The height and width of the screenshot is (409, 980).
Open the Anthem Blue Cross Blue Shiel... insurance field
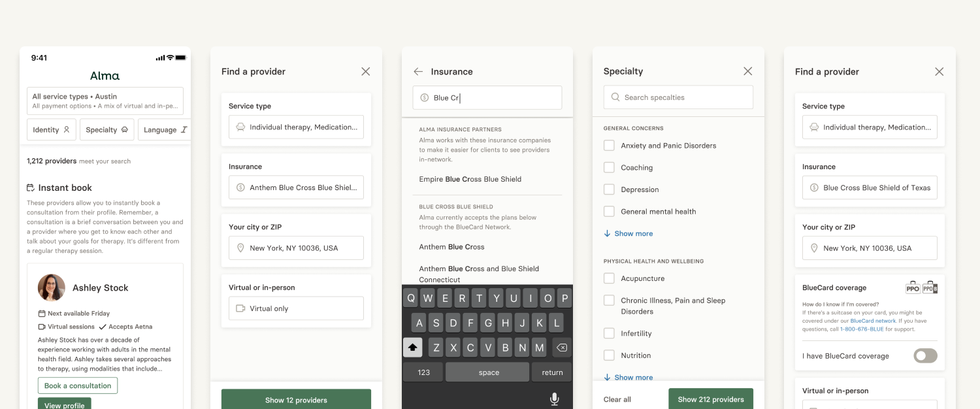(296, 188)
